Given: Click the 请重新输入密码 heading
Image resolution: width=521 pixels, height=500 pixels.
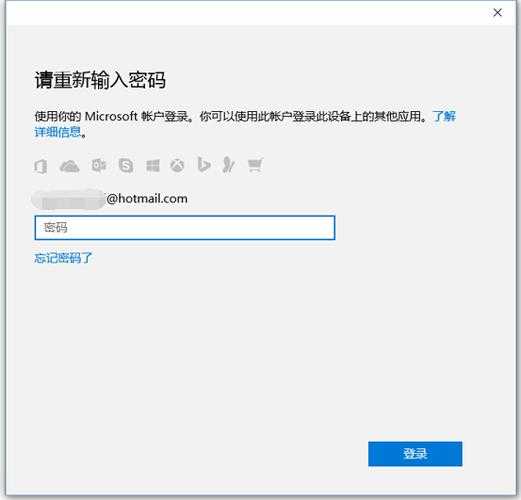Looking at the screenshot, I should [100, 80].
